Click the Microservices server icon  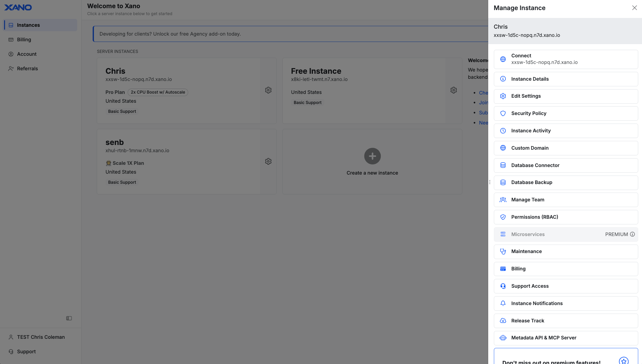pyautogui.click(x=503, y=234)
